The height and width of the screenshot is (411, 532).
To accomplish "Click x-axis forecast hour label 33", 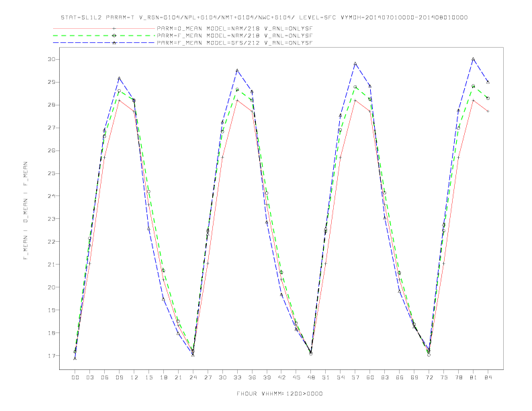I will tap(237, 377).
